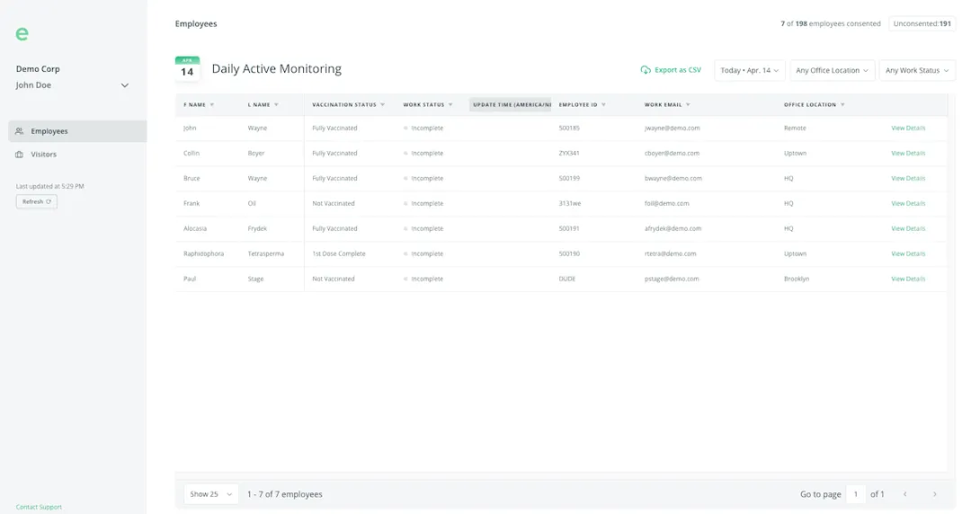The image size is (980, 514).
Task: Open the Any Work Status dropdown
Action: coord(916,70)
